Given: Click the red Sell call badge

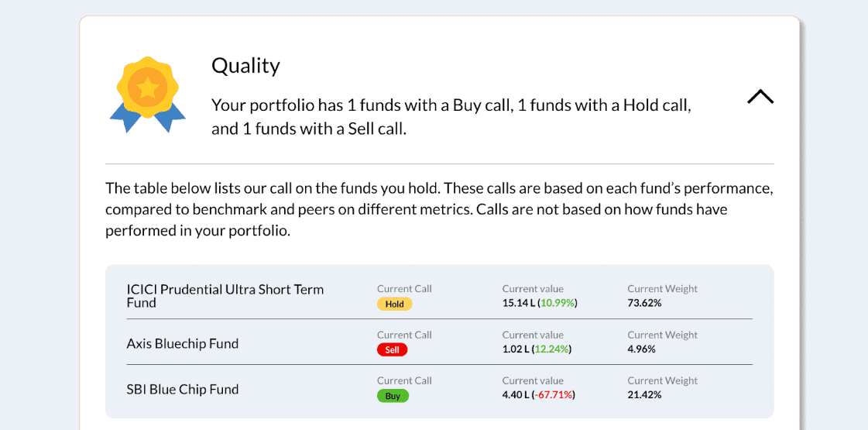Looking at the screenshot, I should pos(392,349).
